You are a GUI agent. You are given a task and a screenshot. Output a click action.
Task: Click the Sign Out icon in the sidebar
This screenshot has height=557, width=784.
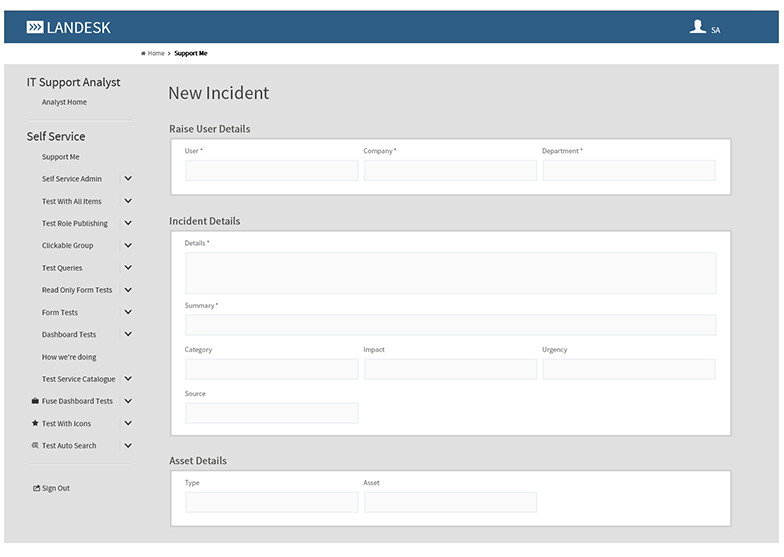tap(37, 488)
